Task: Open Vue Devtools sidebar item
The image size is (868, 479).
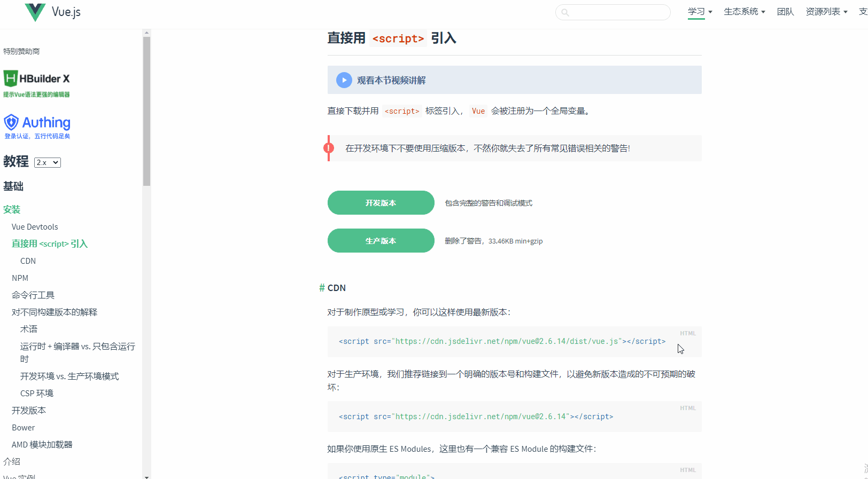Action: [x=35, y=226]
